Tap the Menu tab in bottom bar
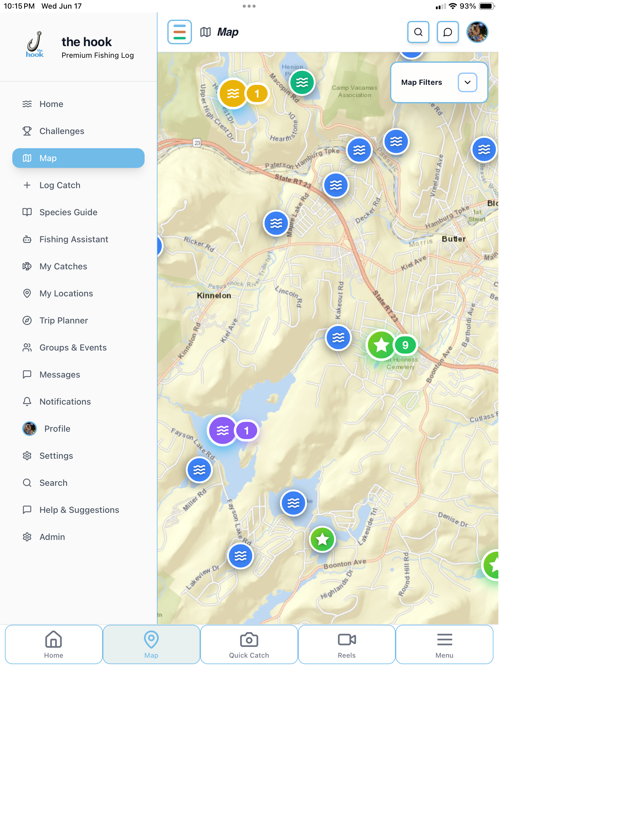Screen dimensions: 630x840 pos(444,644)
